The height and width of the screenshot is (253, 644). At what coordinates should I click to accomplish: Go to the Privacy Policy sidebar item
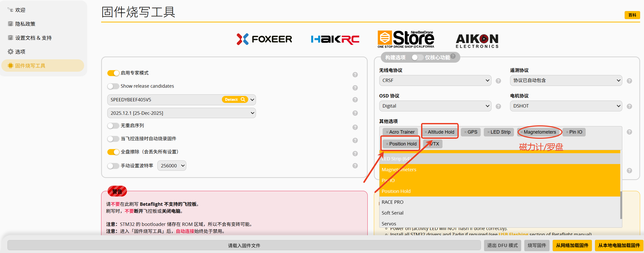[x=25, y=24]
